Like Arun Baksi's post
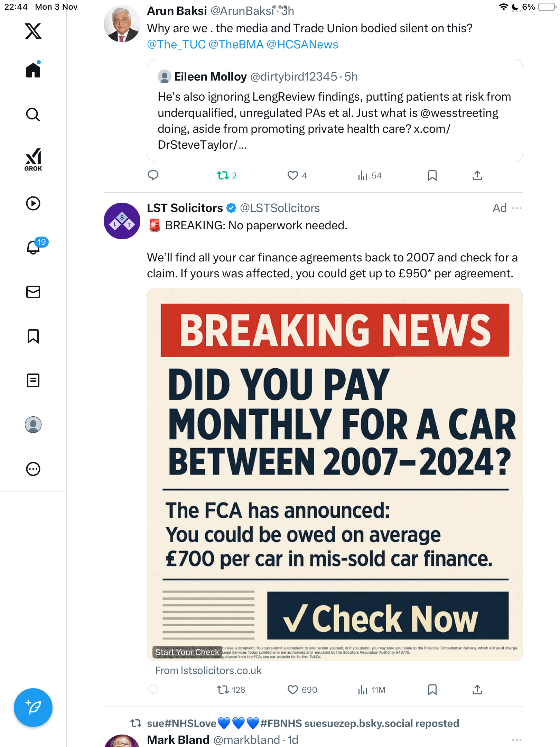The width and height of the screenshot is (560, 747). 293,176
